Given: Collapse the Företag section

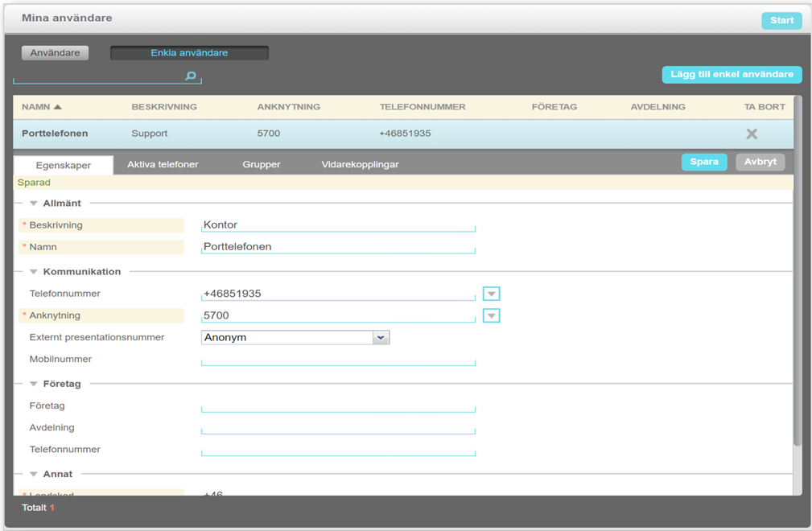Looking at the screenshot, I should tap(34, 384).
